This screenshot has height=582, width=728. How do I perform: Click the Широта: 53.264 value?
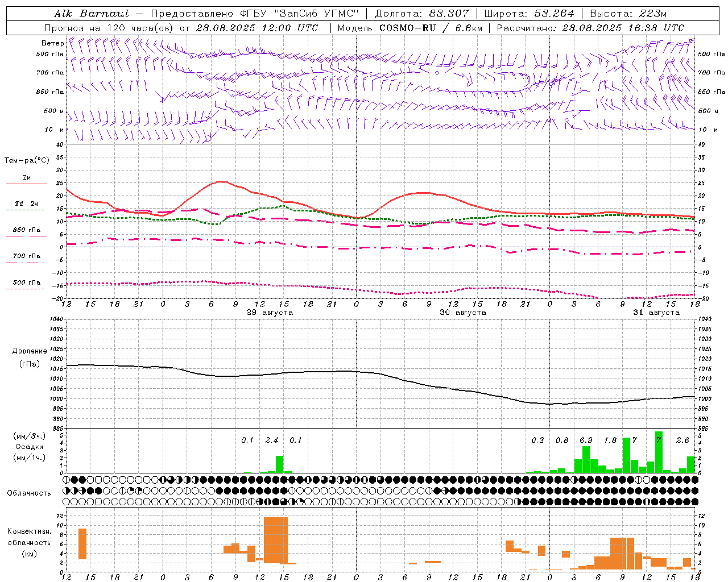click(529, 14)
